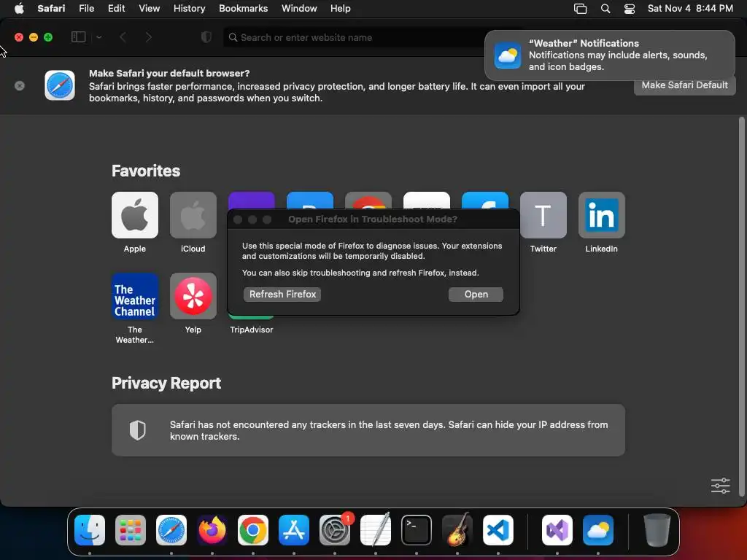Click Firefox icon in the Dock
Image resolution: width=747 pixels, height=560 pixels.
[212, 530]
